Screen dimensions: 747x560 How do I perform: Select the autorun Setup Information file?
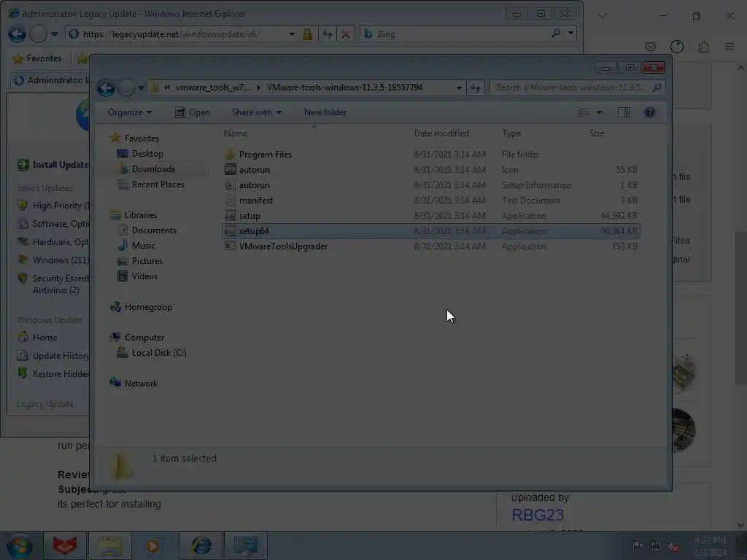point(430,184)
